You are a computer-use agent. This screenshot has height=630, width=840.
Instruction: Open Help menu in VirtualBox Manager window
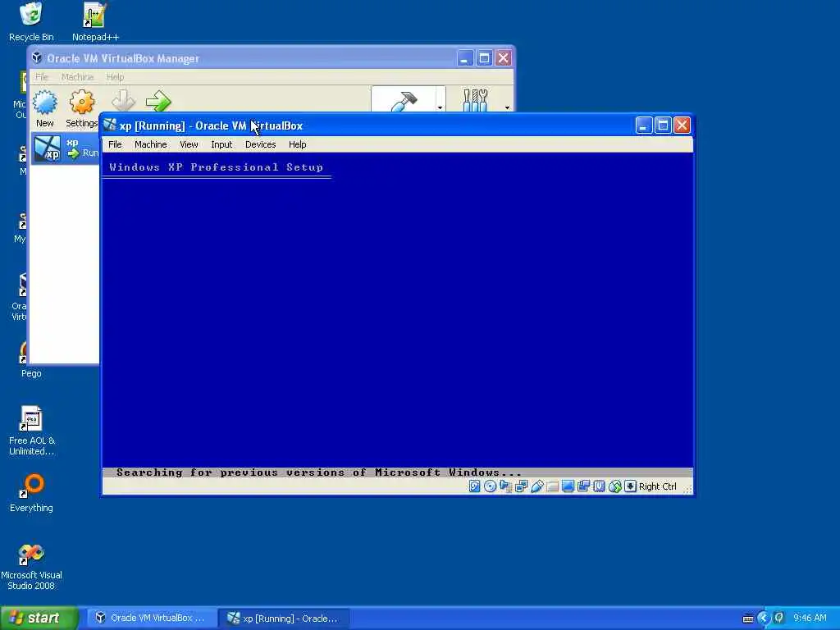tap(115, 77)
